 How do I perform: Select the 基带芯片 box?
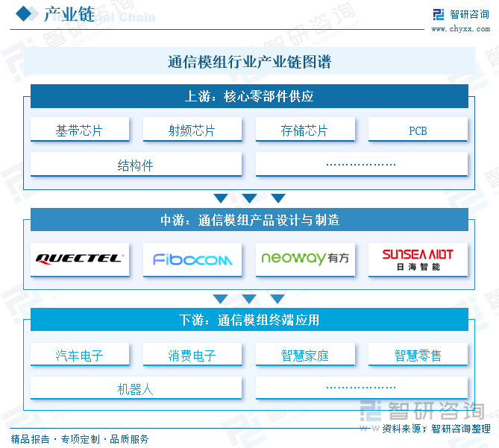click(x=80, y=129)
